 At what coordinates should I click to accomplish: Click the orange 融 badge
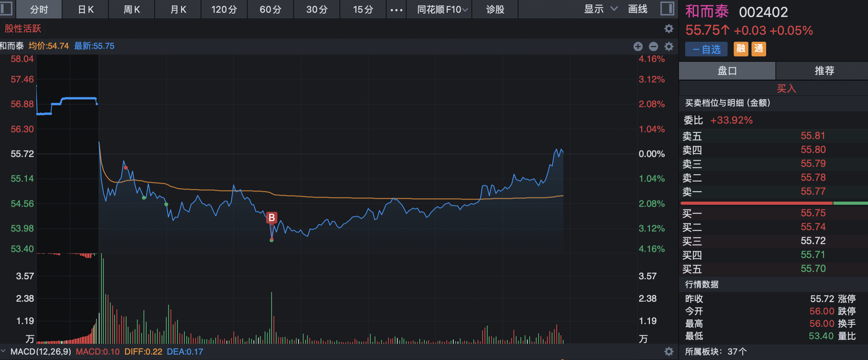click(741, 49)
